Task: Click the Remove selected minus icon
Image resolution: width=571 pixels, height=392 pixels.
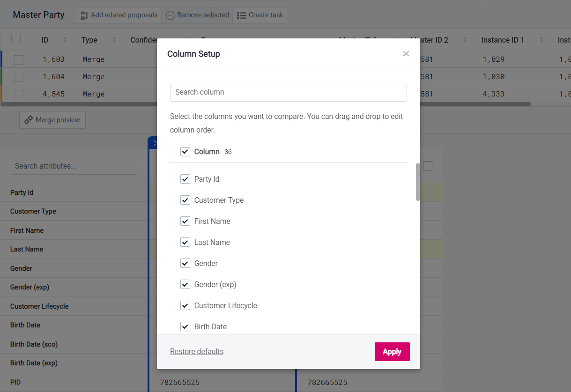Action: 169,15
